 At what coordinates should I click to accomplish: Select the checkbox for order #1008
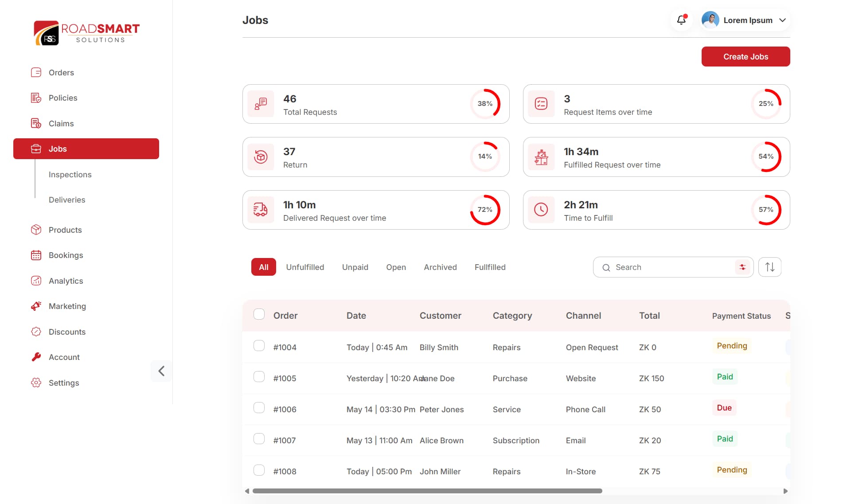point(259,470)
